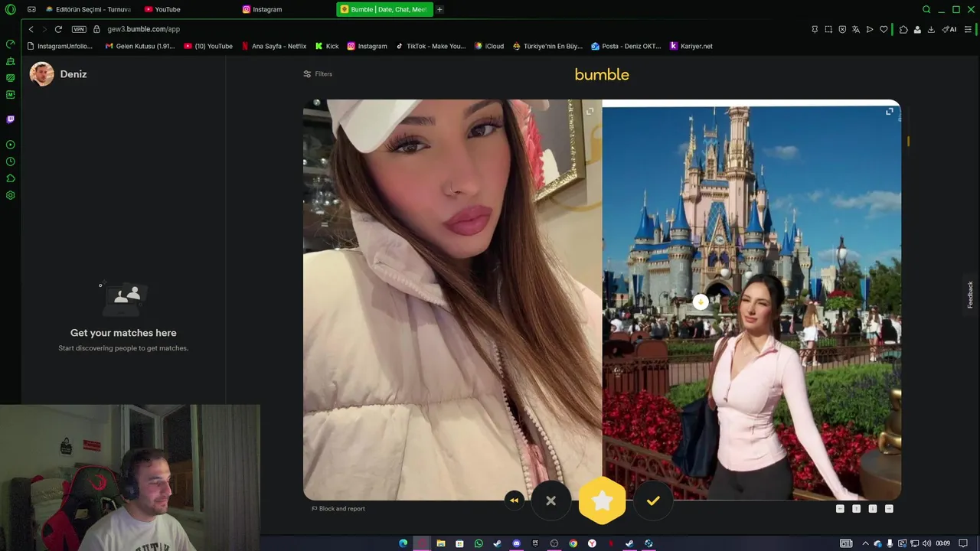Open the Posta - Deniz OKT... bookmark
The height and width of the screenshot is (551, 980).
coord(626,46)
